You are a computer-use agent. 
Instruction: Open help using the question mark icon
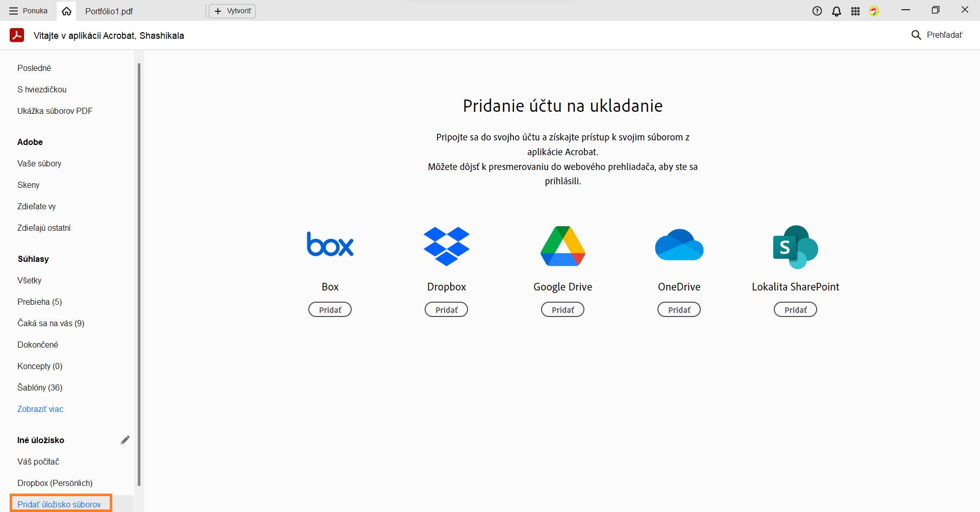click(817, 10)
